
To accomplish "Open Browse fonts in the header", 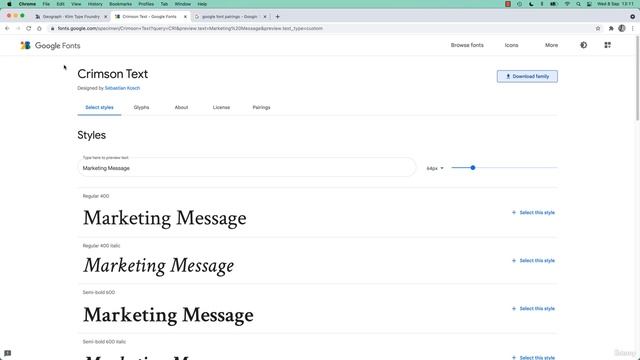I will point(467,45).
